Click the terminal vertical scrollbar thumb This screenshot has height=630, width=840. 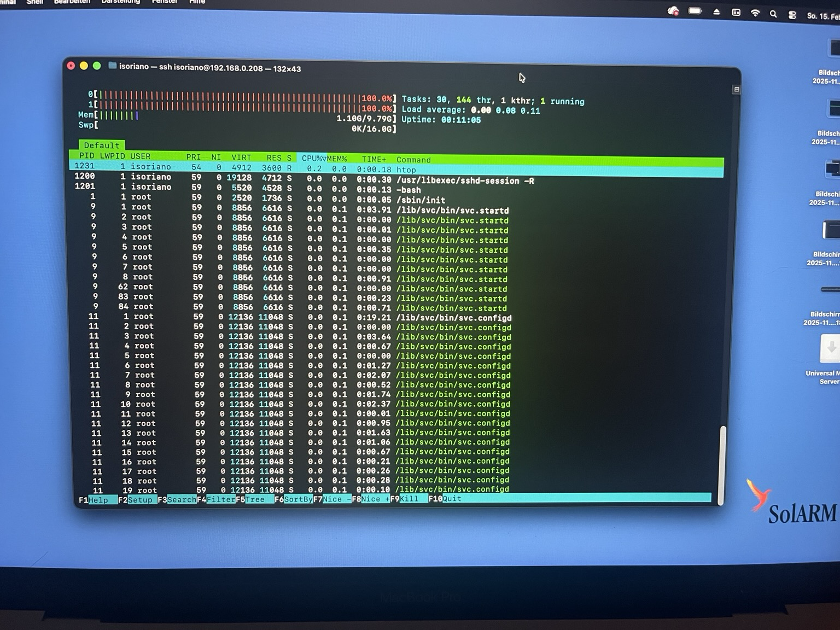(722, 465)
